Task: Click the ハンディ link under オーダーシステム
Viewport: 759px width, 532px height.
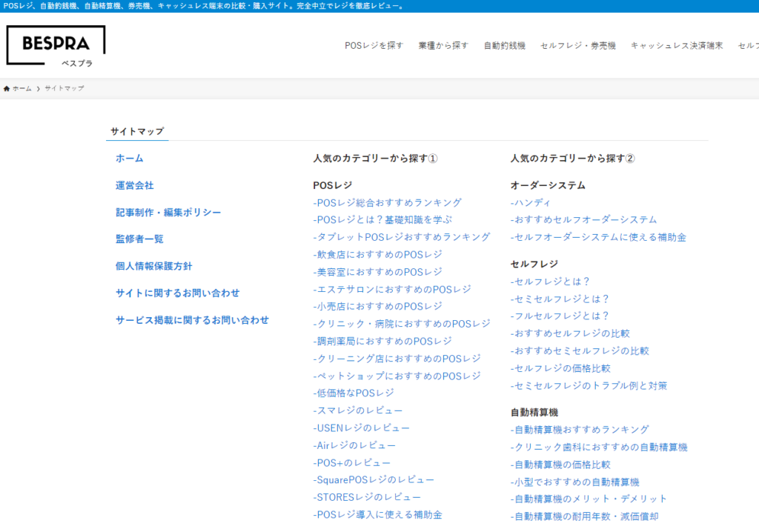Action: (x=531, y=202)
